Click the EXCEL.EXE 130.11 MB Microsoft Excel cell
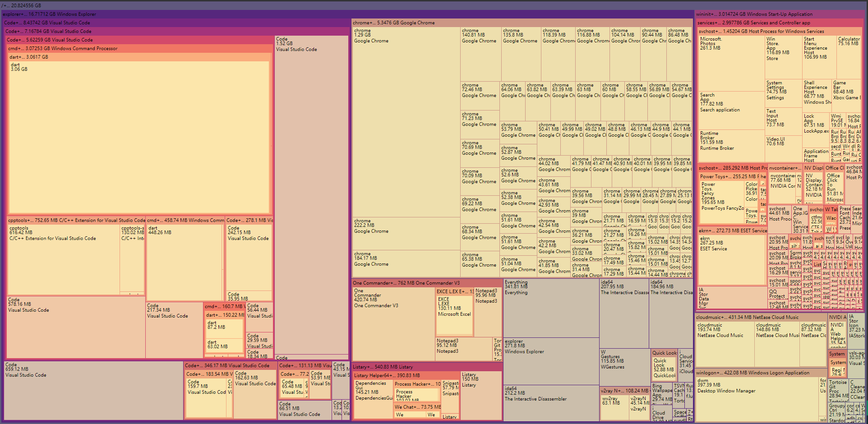 pyautogui.click(x=454, y=315)
